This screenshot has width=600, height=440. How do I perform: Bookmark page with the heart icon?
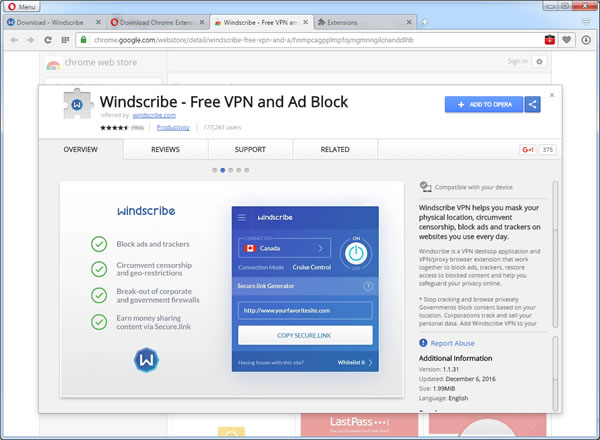coord(567,40)
